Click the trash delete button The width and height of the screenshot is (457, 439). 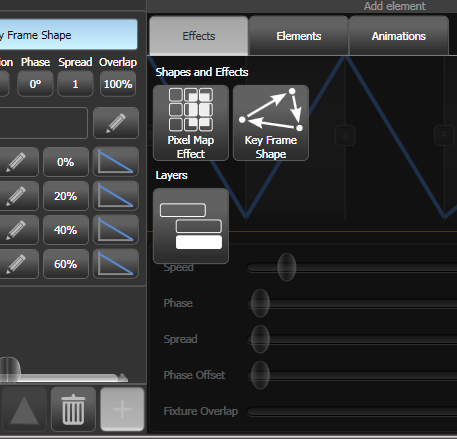click(73, 409)
